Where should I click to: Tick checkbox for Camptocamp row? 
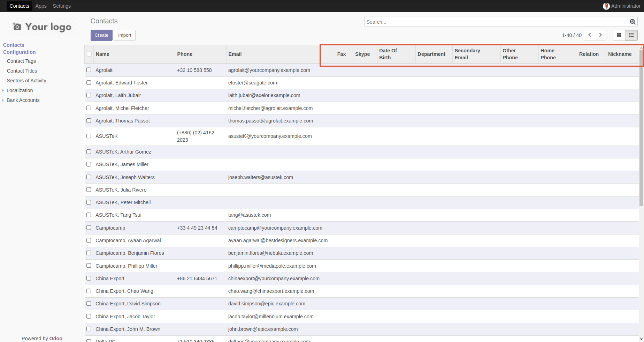89,228
